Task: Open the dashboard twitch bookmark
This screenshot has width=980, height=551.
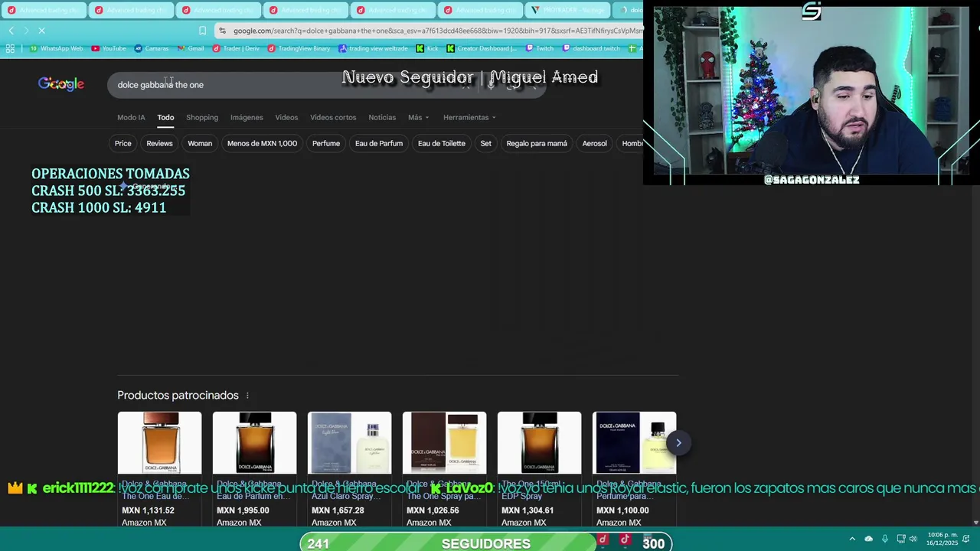Action: point(591,48)
